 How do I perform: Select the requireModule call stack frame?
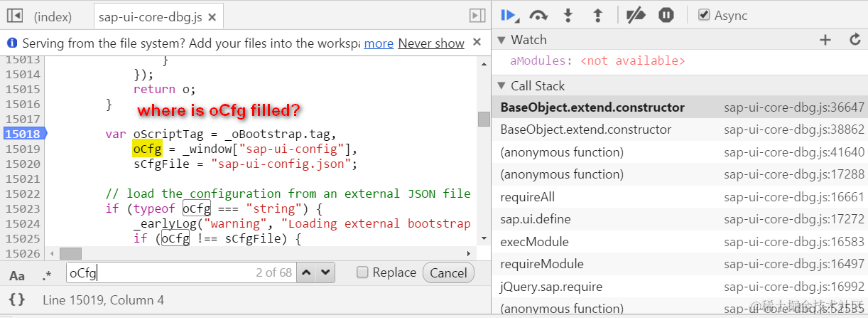tap(679, 264)
